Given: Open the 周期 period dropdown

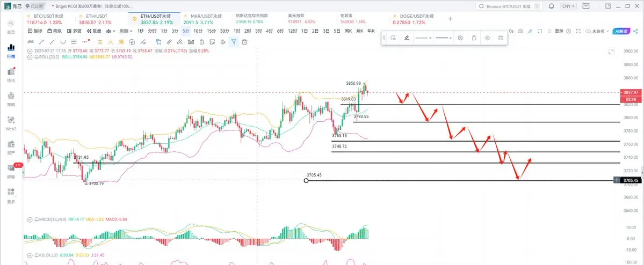Looking at the screenshot, I should coord(126,31).
